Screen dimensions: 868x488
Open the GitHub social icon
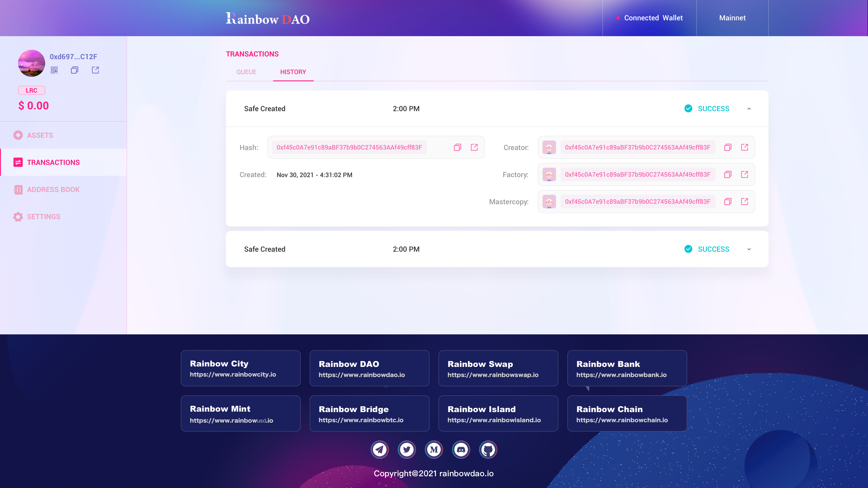(x=488, y=449)
